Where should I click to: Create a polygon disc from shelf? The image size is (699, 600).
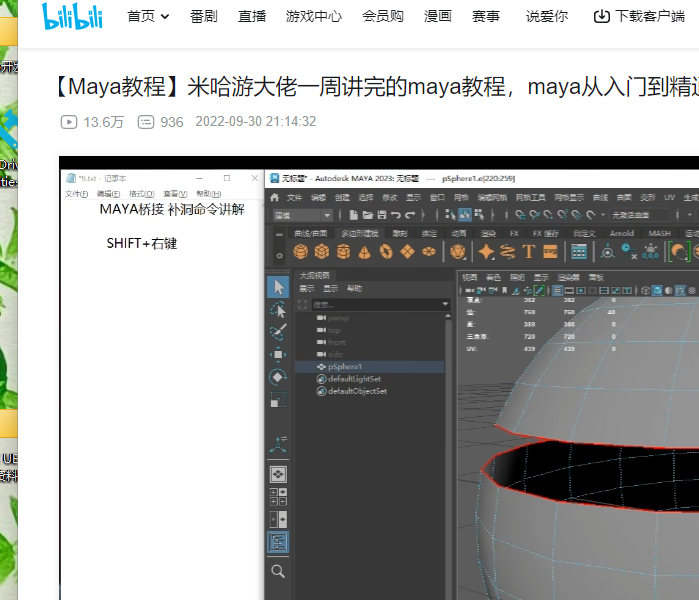click(429, 252)
